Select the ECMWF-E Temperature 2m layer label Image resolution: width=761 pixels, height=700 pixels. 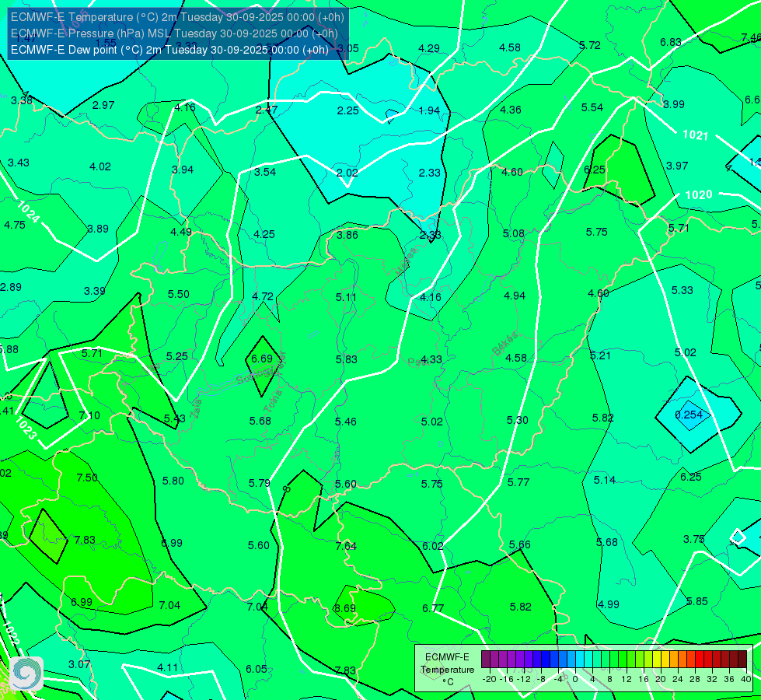(177, 17)
